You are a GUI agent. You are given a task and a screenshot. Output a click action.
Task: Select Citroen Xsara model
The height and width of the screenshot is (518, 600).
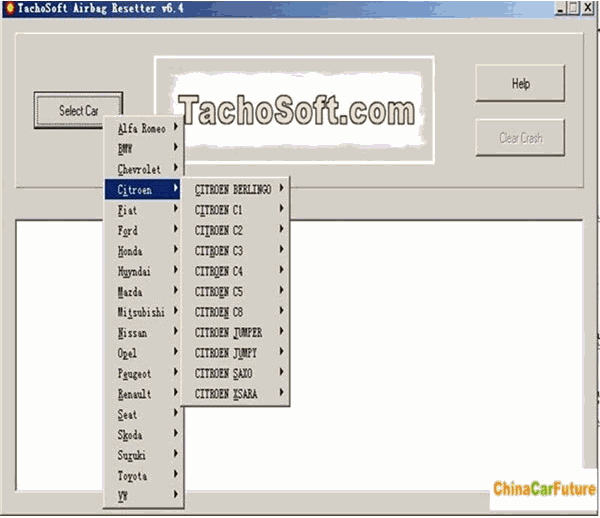tap(234, 394)
